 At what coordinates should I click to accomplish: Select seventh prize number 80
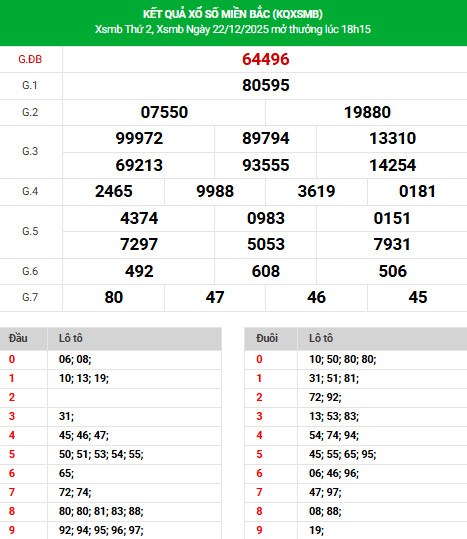114,297
